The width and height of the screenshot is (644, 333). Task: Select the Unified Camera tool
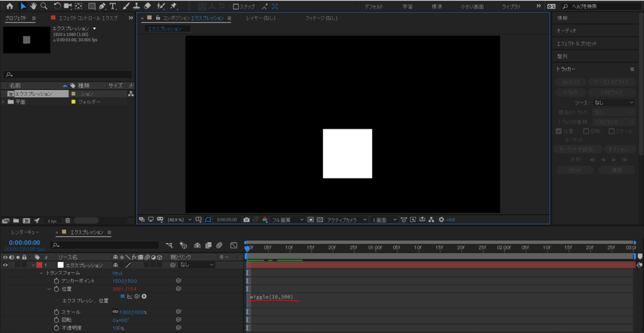pos(68,6)
